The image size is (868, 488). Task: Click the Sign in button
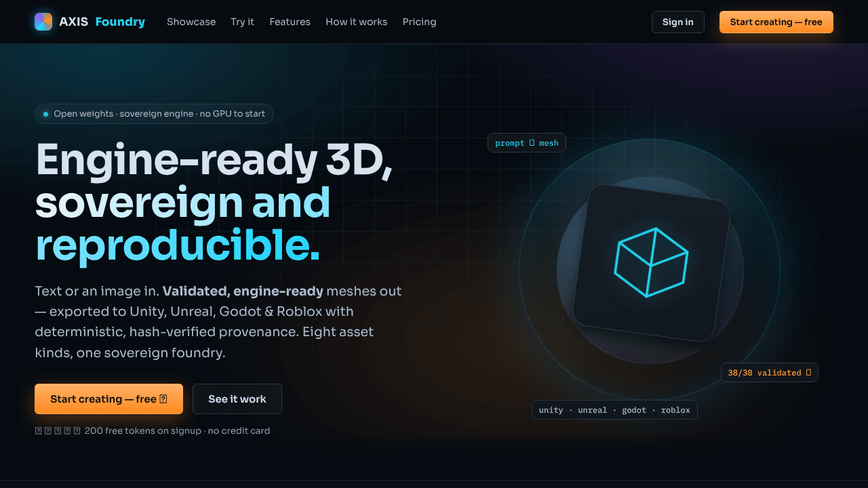point(678,22)
